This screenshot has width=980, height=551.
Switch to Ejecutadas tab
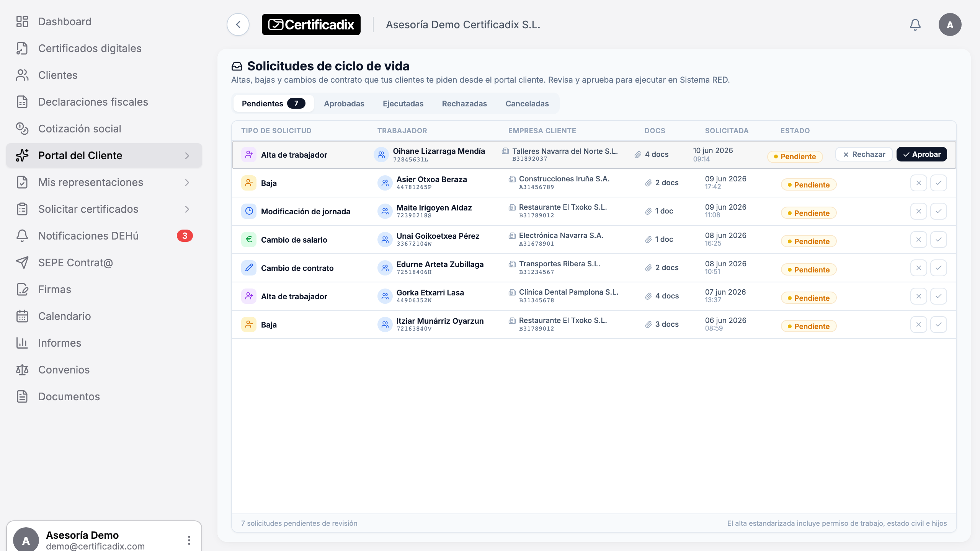pyautogui.click(x=403, y=103)
